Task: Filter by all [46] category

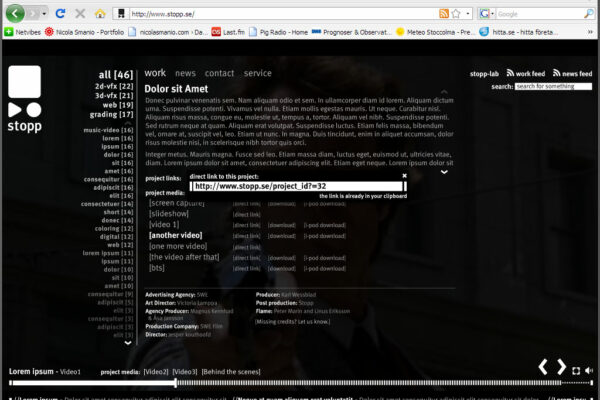Action: [116, 75]
